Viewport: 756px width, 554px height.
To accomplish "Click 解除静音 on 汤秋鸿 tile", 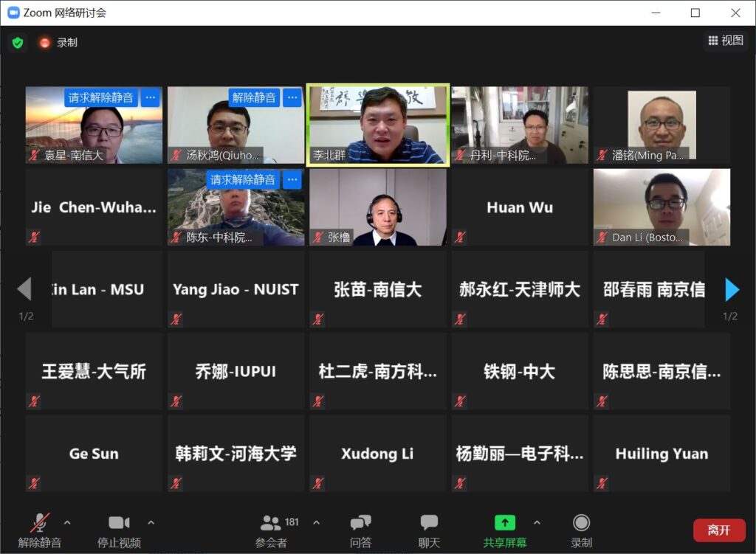I will 254,98.
